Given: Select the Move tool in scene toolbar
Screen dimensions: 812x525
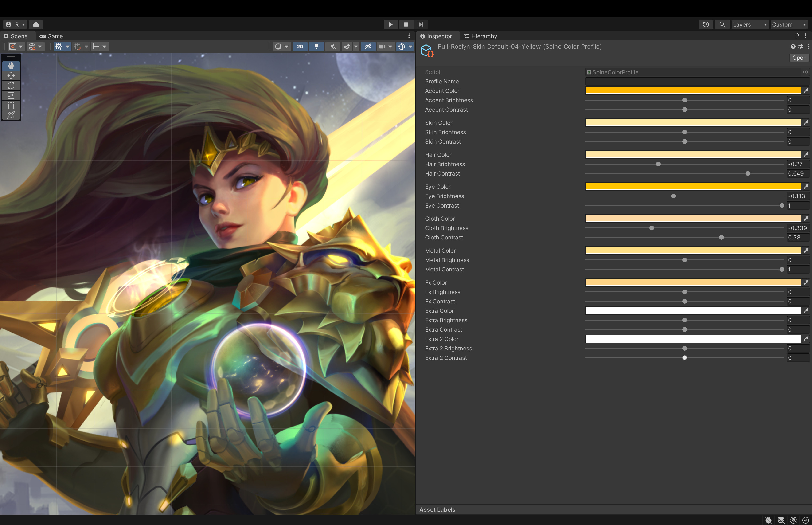Looking at the screenshot, I should 11,76.
